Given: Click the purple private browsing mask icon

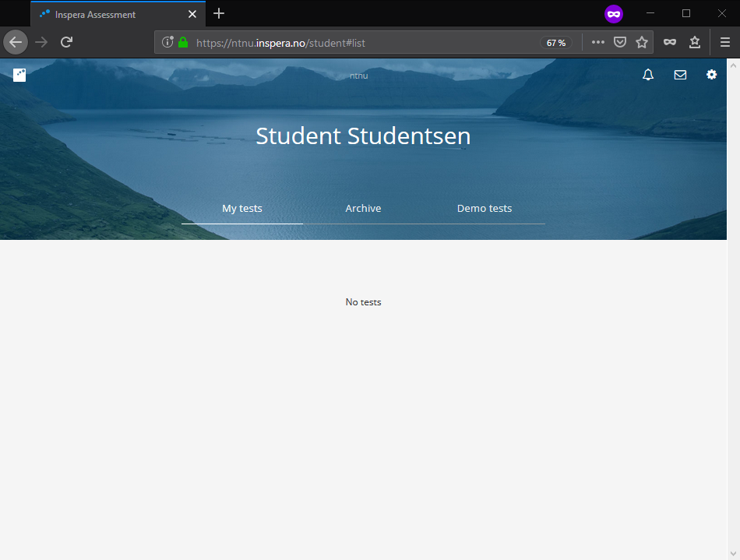Looking at the screenshot, I should 614,14.
